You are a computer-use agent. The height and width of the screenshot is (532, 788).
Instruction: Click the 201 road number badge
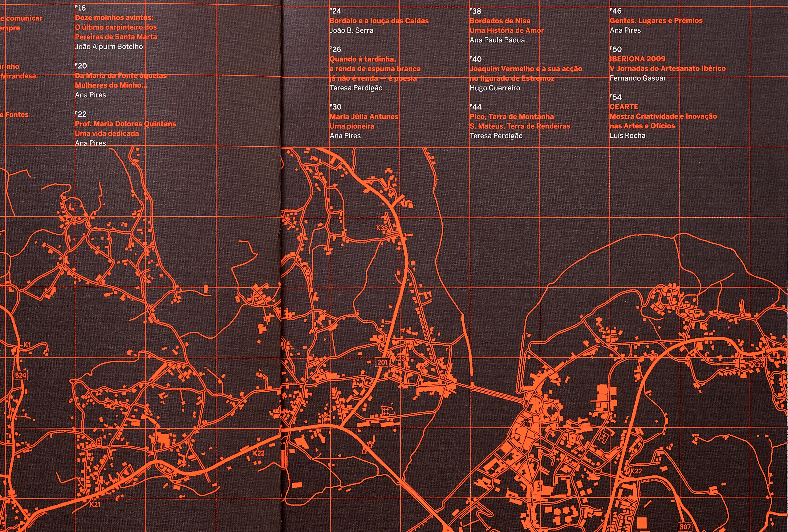coord(383,362)
